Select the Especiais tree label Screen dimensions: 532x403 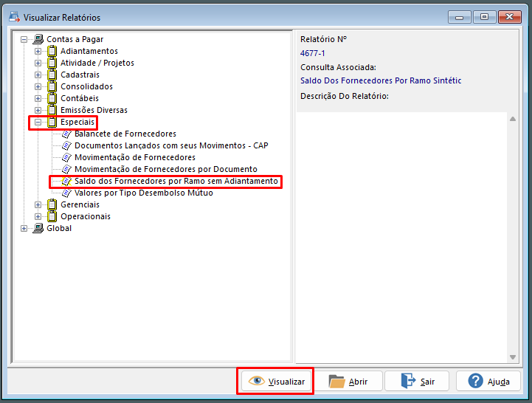pos(77,122)
